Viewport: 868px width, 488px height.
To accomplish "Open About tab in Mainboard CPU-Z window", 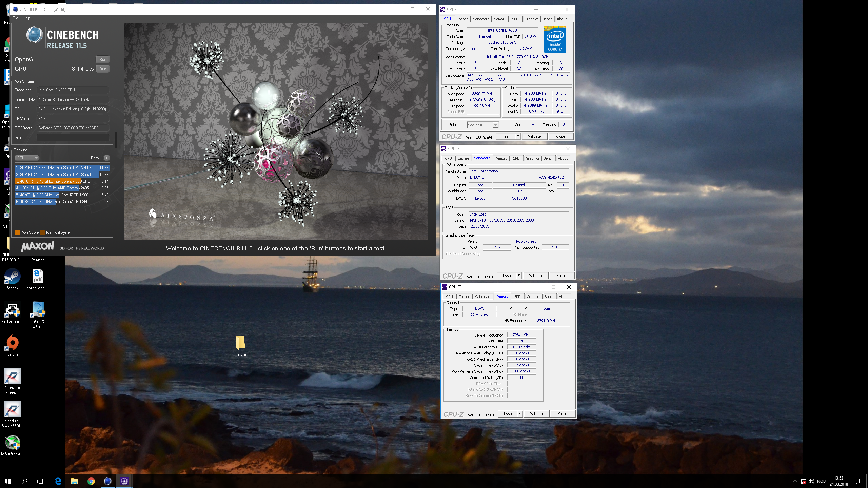I will click(x=563, y=158).
